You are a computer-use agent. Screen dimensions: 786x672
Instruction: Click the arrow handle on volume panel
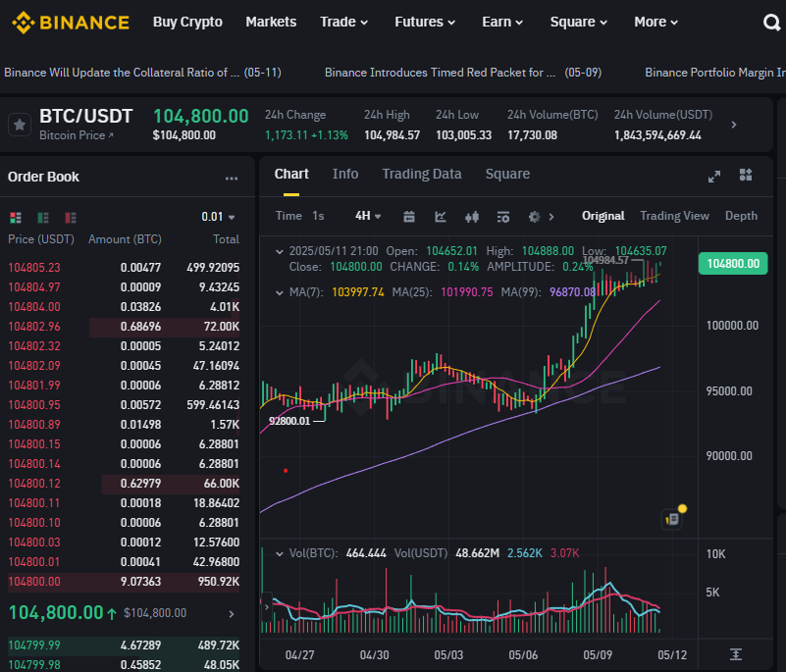(x=267, y=607)
